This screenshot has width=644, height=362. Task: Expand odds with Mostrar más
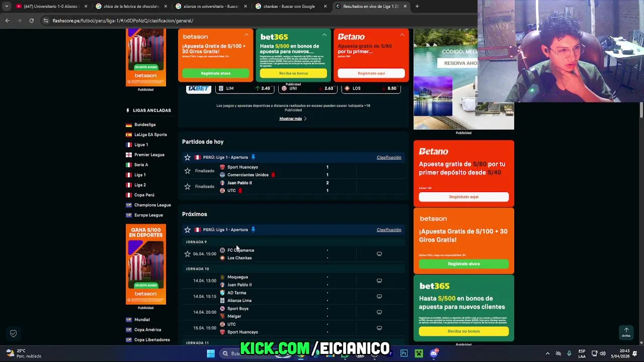pyautogui.click(x=293, y=119)
